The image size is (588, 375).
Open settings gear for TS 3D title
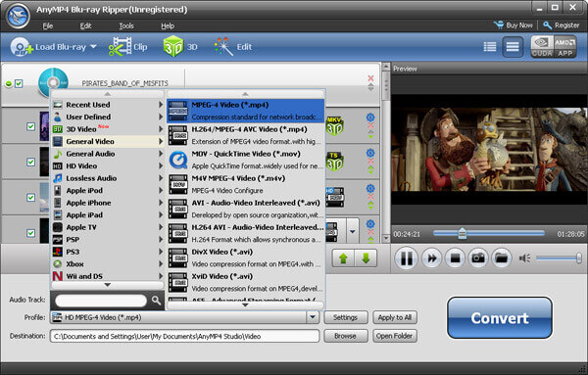(x=370, y=153)
